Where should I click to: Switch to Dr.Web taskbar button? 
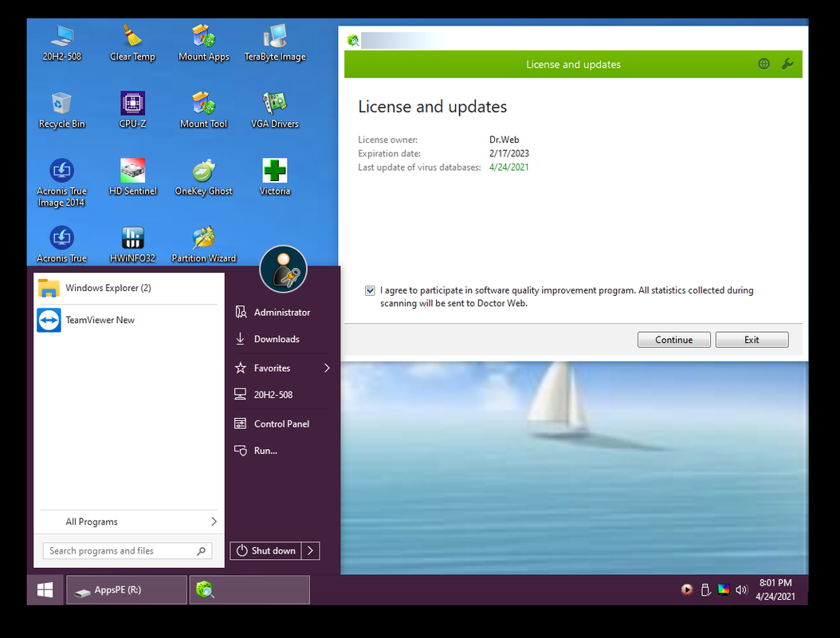pos(249,589)
